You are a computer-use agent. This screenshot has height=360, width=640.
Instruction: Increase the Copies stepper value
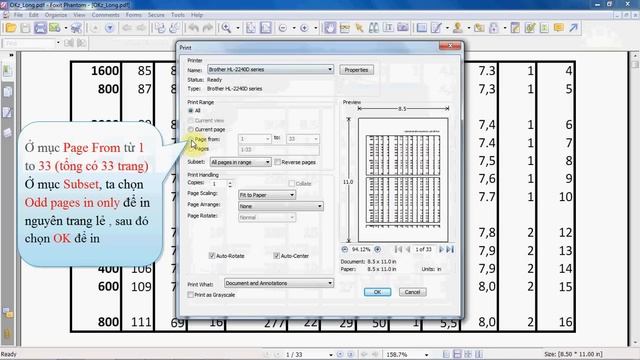[230, 182]
